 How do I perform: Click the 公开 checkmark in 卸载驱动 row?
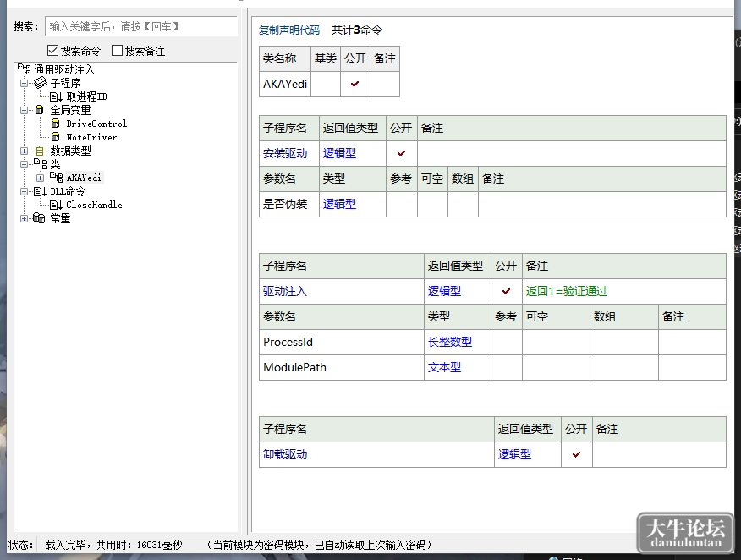tap(577, 454)
